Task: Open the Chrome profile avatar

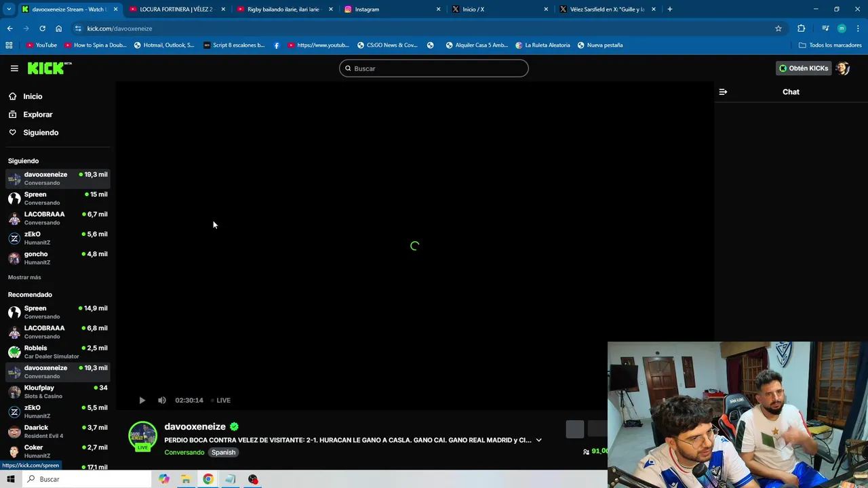Action: tap(842, 28)
